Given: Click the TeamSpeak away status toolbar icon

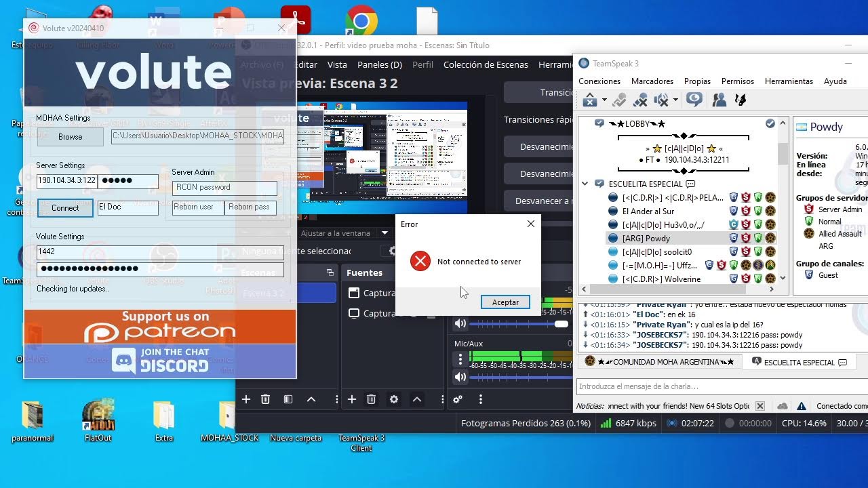Looking at the screenshot, I should pos(694,100).
